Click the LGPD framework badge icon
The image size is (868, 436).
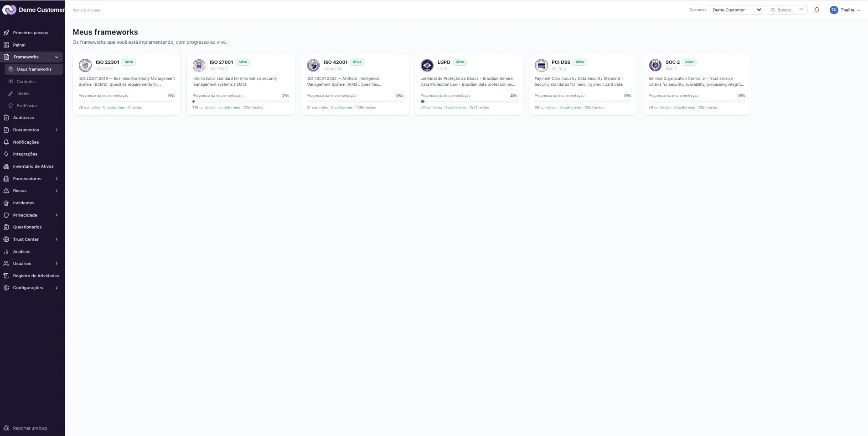(x=427, y=65)
